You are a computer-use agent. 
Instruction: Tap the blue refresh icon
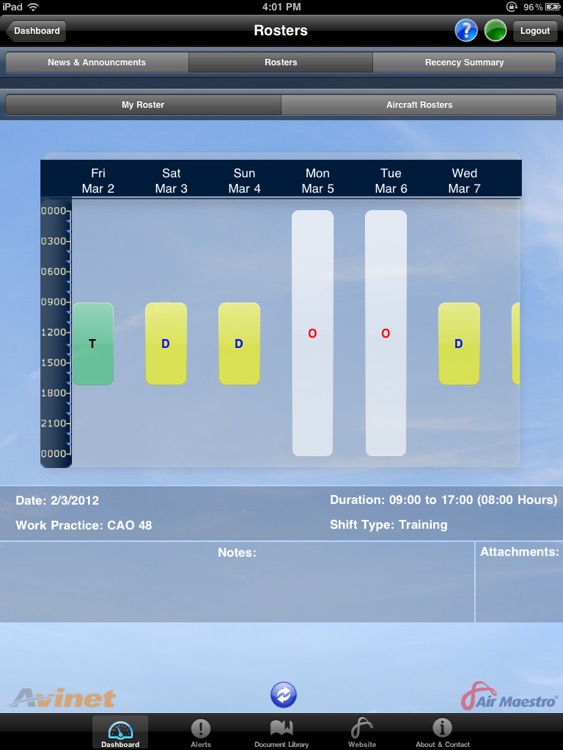pos(283,695)
